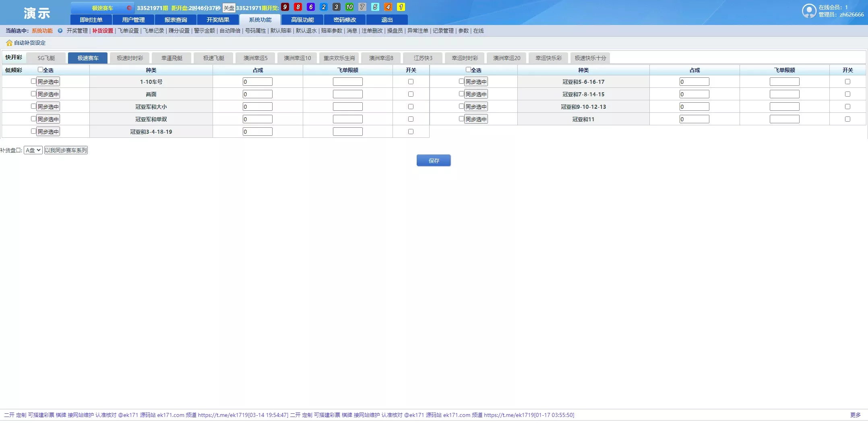Click the blue arrow icon after 系统功能
Viewport: 868px width, 423px height.
60,31
